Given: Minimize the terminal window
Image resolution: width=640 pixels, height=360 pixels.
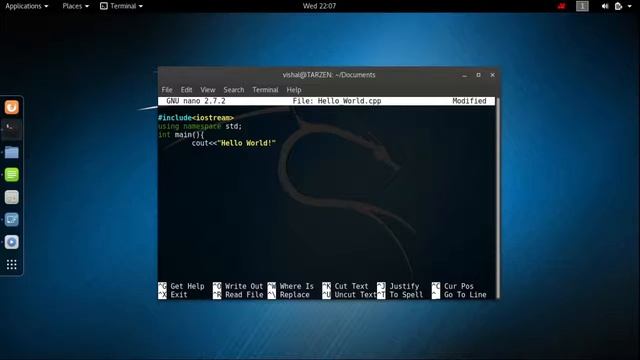Looking at the screenshot, I should pos(464,75).
